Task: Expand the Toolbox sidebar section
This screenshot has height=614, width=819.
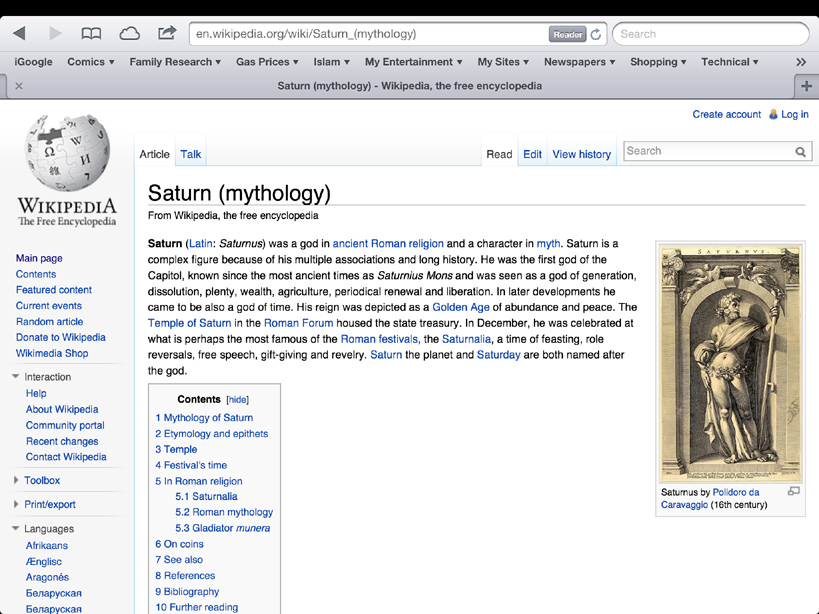Action: (x=16, y=481)
